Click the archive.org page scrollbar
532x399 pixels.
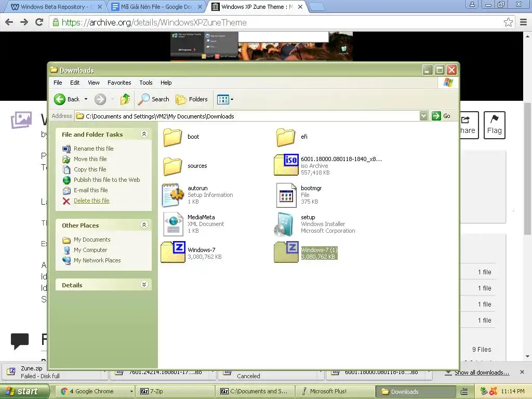[528, 169]
